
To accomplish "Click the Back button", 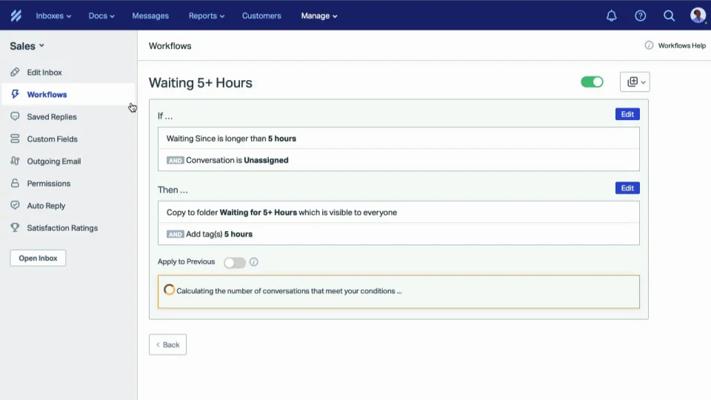I will (x=168, y=344).
